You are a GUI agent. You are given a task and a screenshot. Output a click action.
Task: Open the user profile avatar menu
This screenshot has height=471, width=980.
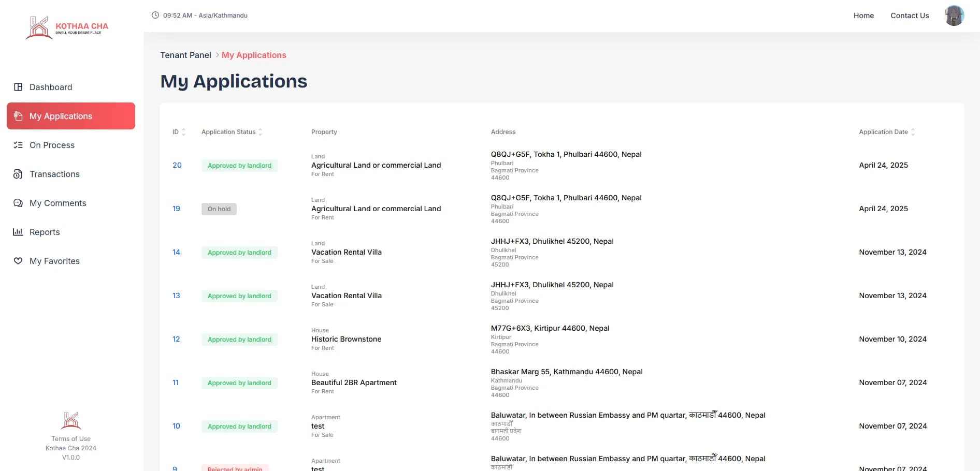(x=954, y=16)
